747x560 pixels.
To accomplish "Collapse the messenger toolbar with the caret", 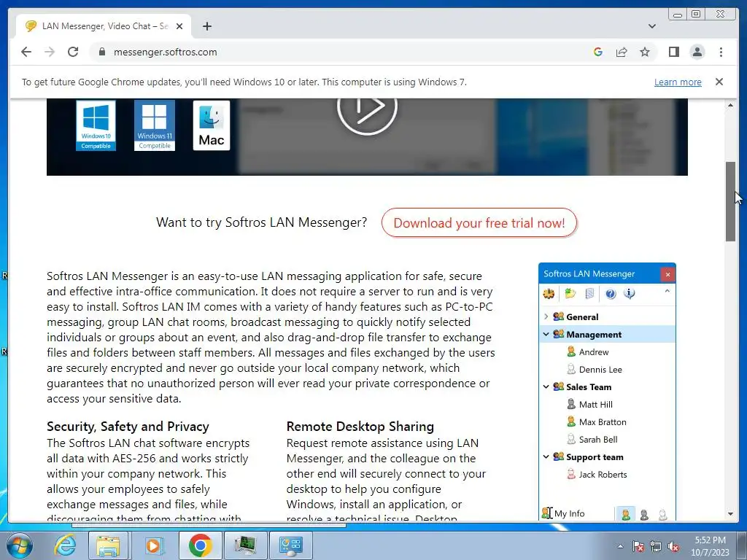I will [667, 291].
